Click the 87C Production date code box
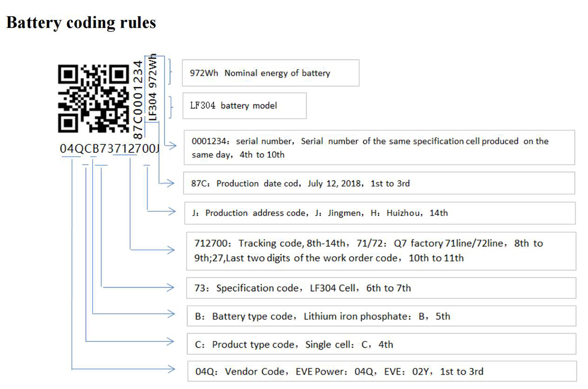Viewport: 588px width, 389px height. [378, 184]
